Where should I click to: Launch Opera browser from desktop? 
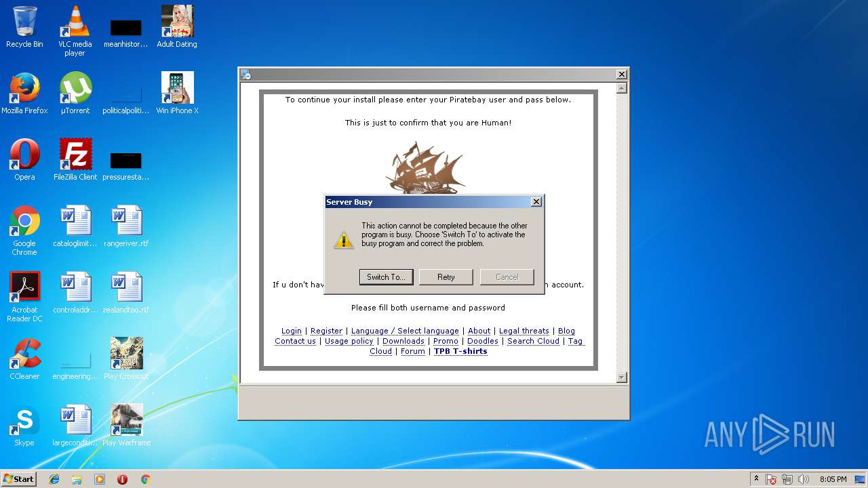tap(24, 160)
